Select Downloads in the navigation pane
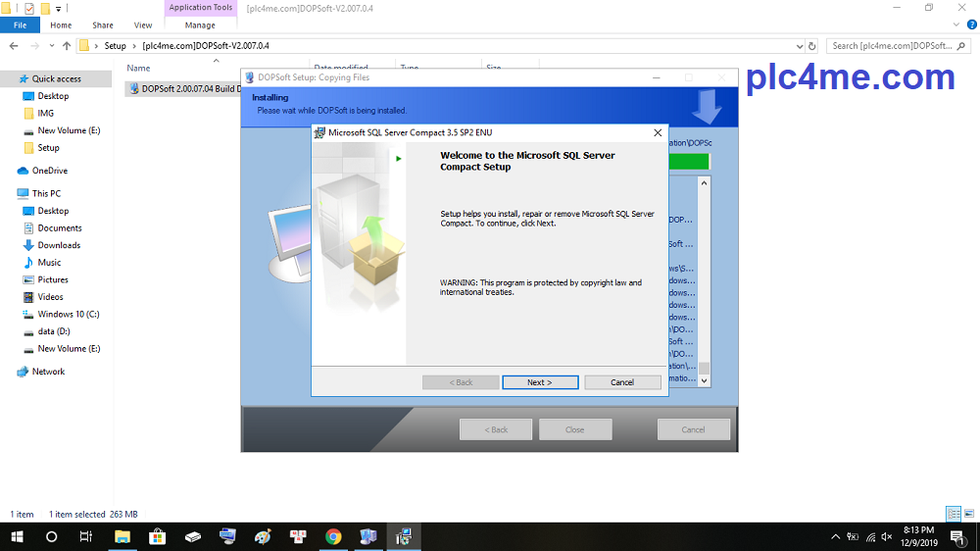The image size is (980, 551). [59, 245]
